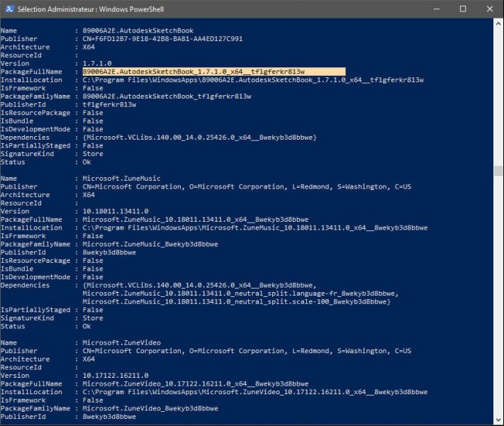Viewport: 504px width, 426px height.
Task: Click the PowerShell icon in title bar
Action: 9,9
